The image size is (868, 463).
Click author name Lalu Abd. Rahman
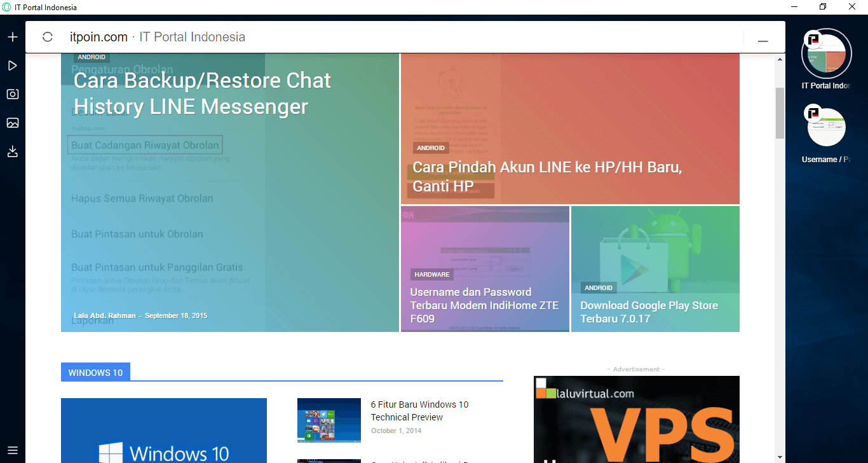pyautogui.click(x=105, y=315)
